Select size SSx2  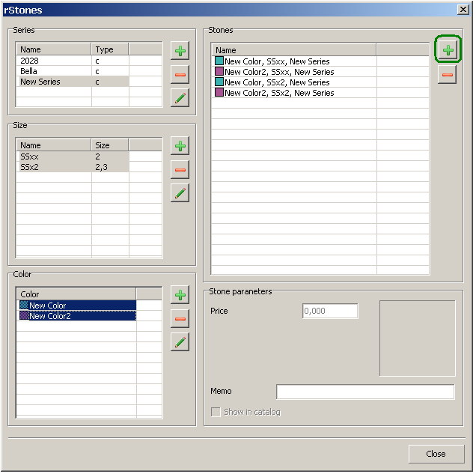(x=73, y=167)
